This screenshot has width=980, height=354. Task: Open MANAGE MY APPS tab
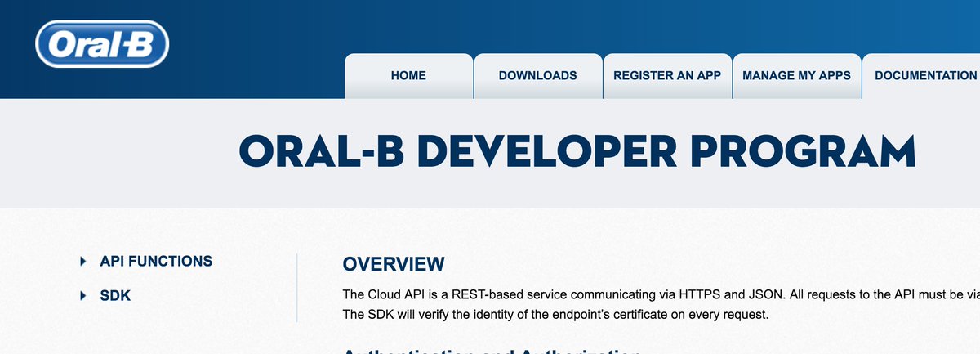point(797,76)
